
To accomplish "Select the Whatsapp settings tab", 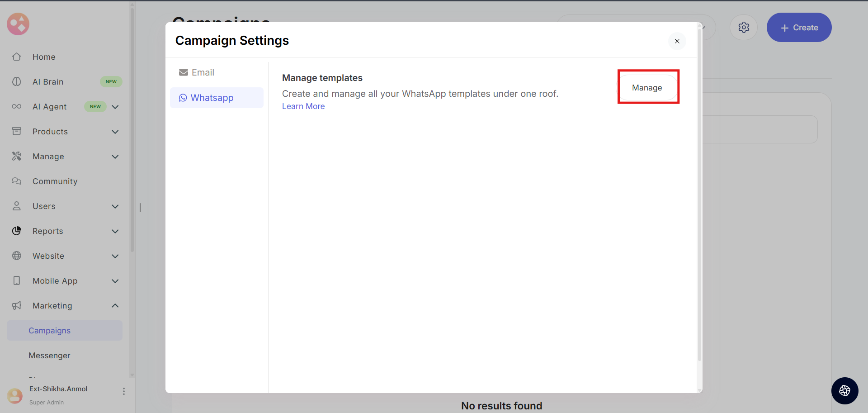I will tap(212, 98).
